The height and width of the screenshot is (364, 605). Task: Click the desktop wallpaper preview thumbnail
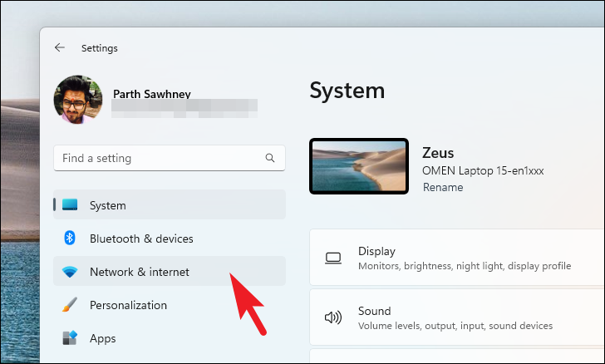pos(359,166)
